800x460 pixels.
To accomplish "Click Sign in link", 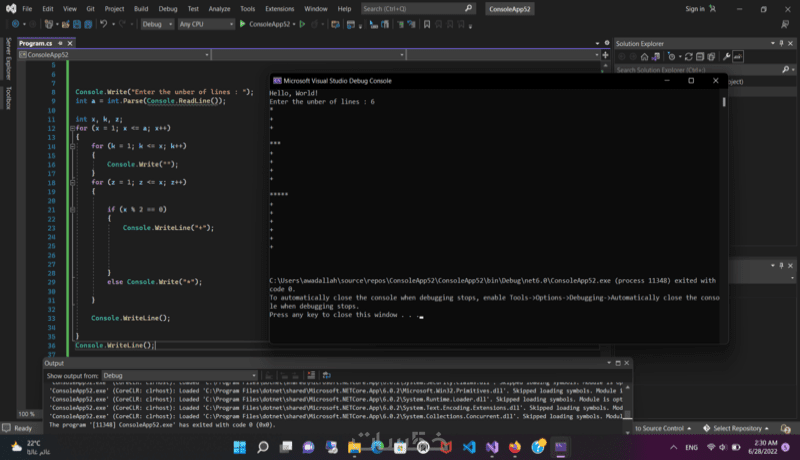I will tap(695, 9).
